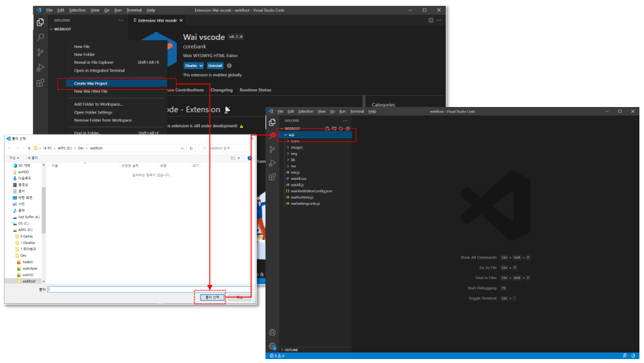Image resolution: width=644 pixels, height=363 pixels.
Task: Open the Accounts icon in the right window
Action: (x=272, y=333)
